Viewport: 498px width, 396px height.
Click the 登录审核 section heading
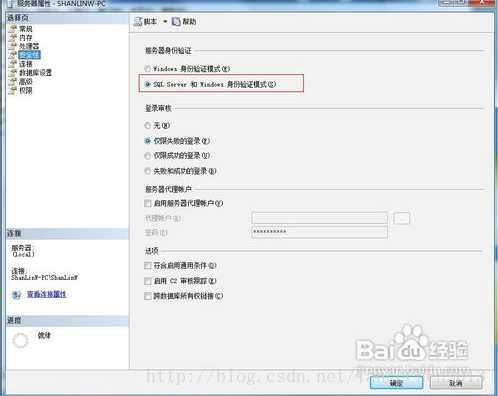coord(158,108)
